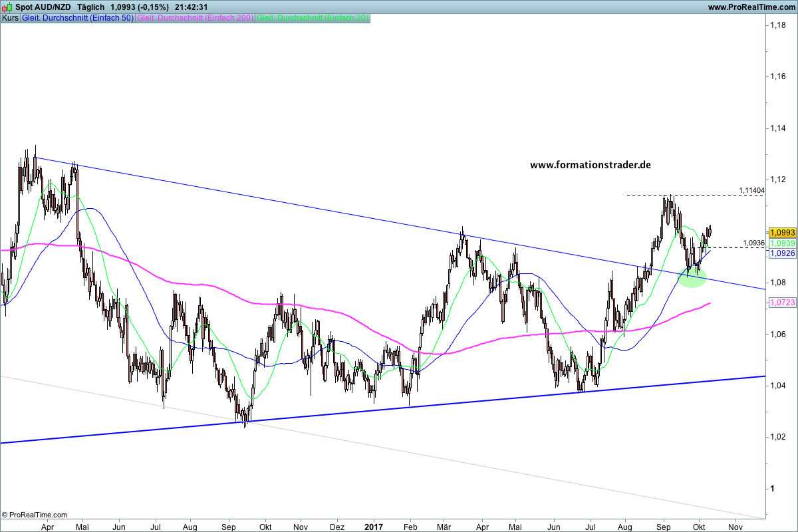The image size is (798, 532).
Task: Select the Kurs indicator tab
Action: [x=10, y=18]
